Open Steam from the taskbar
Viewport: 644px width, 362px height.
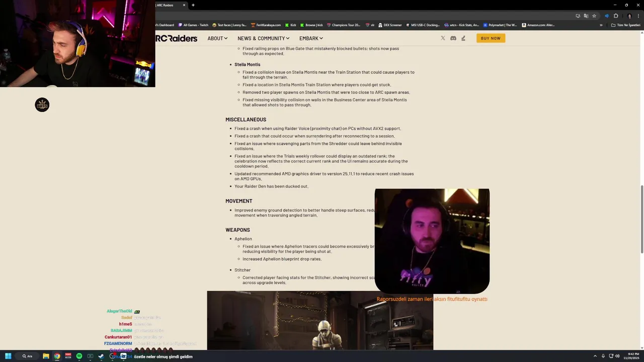tap(101, 356)
